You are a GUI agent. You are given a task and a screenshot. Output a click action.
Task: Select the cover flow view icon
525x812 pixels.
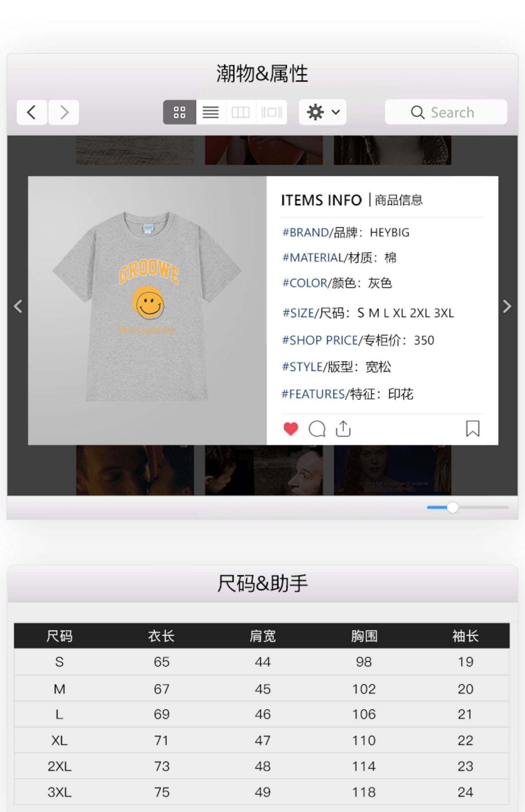click(x=272, y=112)
